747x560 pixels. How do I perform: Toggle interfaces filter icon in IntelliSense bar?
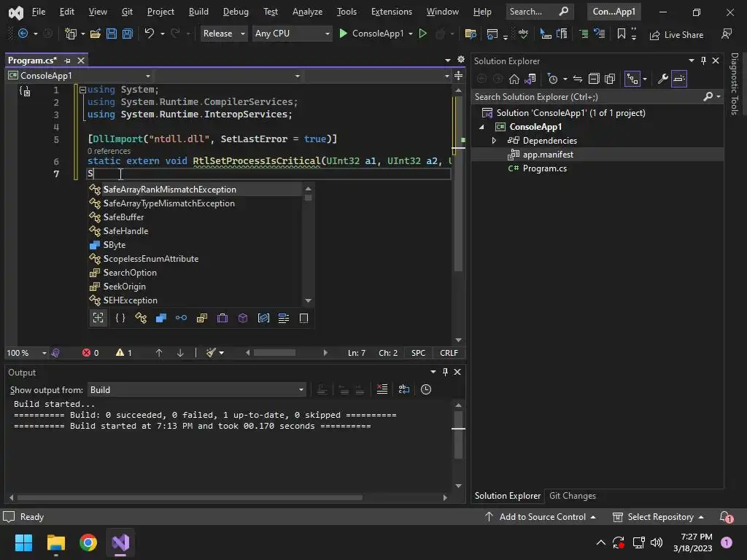[x=181, y=318]
